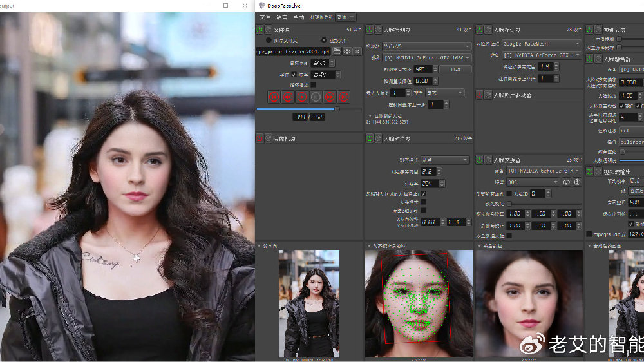644x362 pixels.
Task: Expand the Google FaceMesh marker dropdown
Action: [542, 44]
